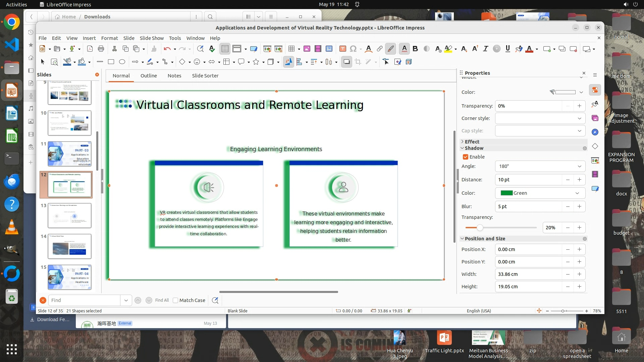Select the Ellipse shape tool
644x362 pixels.
pos(122,62)
